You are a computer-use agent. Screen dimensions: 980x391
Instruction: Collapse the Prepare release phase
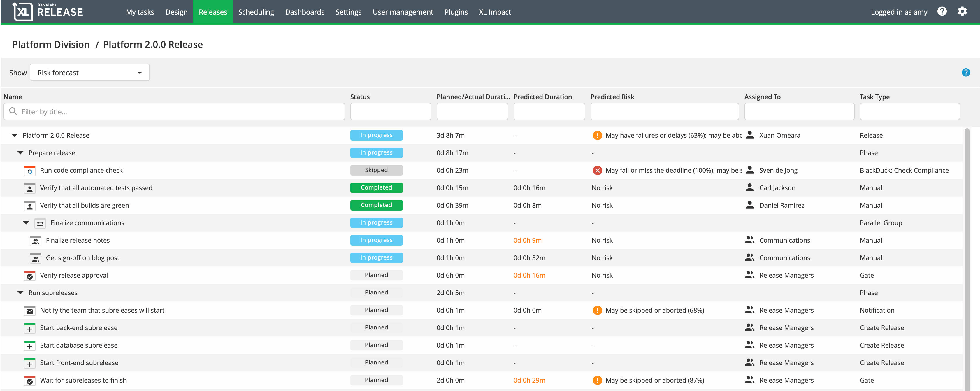(x=20, y=153)
